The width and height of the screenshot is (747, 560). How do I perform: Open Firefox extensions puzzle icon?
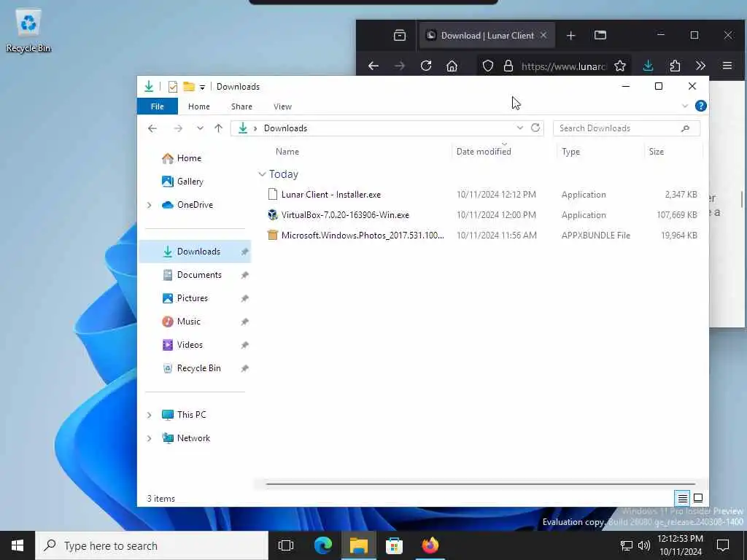coord(675,66)
